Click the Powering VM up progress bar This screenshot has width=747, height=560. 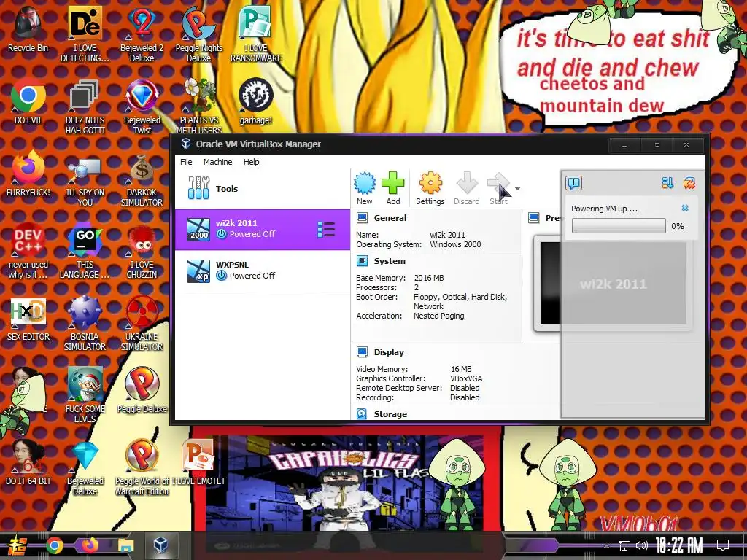click(619, 226)
